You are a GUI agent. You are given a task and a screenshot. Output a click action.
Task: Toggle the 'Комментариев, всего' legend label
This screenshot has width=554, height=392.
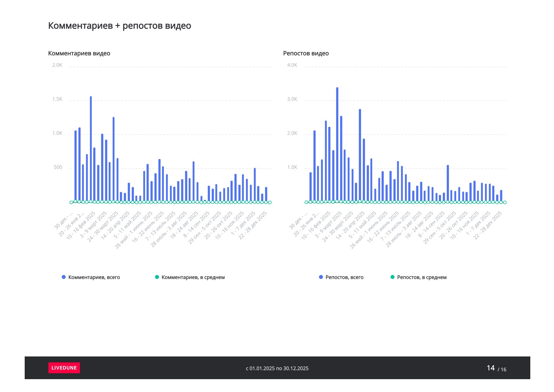94,277
